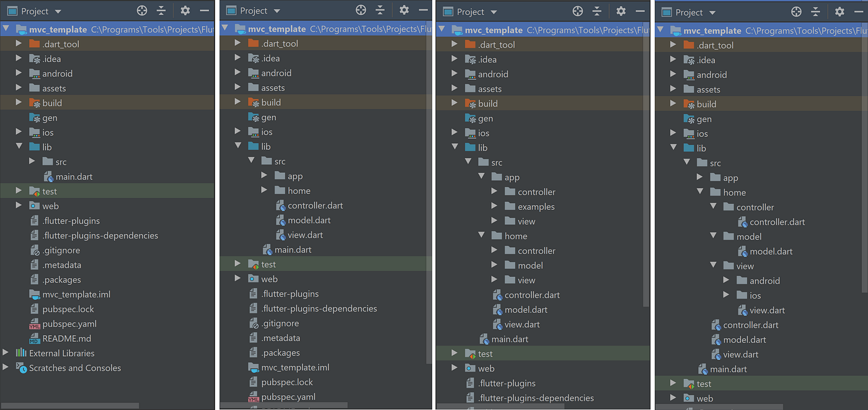The width and height of the screenshot is (868, 410).
Task: Select the gen folder in the third panel
Action: [485, 118]
